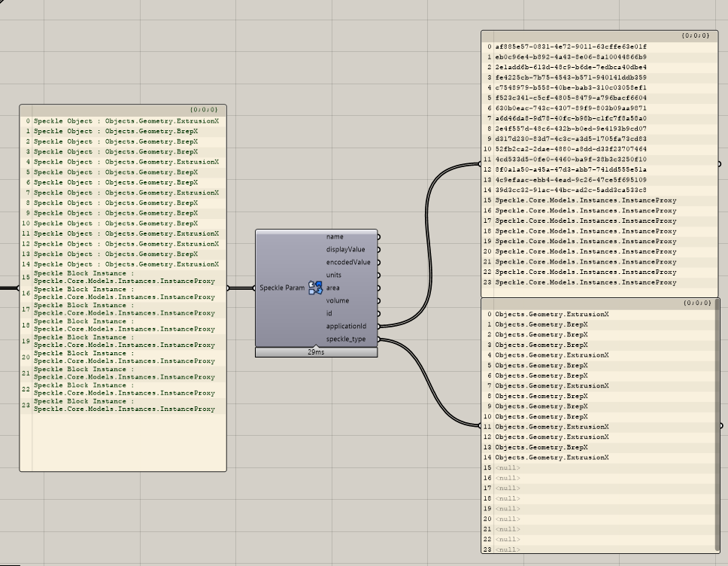Select ID row 11 starting 4cd533d5
728x566 pixels.
tap(571, 159)
